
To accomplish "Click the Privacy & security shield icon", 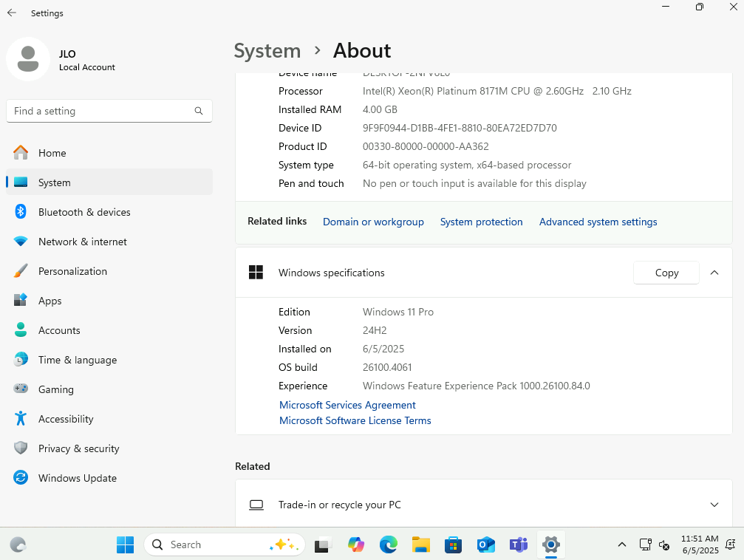I will (x=21, y=448).
